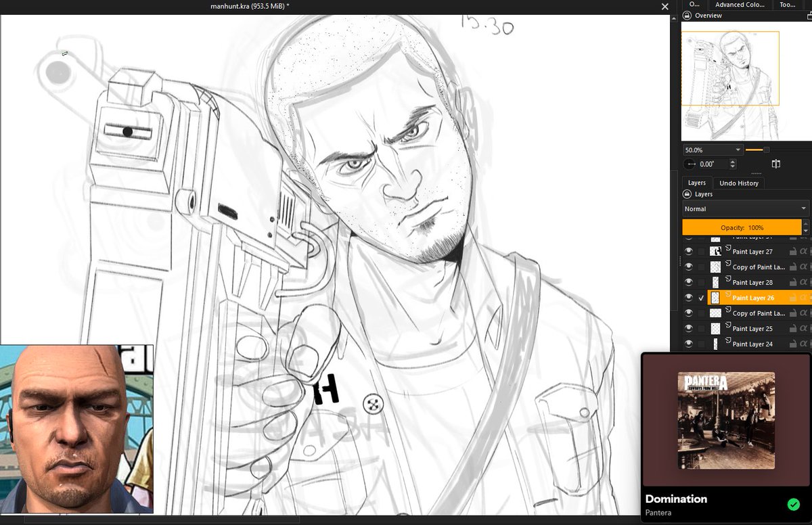Viewport: 812px width, 525px height.
Task: Select Paint Layer 25 in the layer list
Action: point(752,329)
